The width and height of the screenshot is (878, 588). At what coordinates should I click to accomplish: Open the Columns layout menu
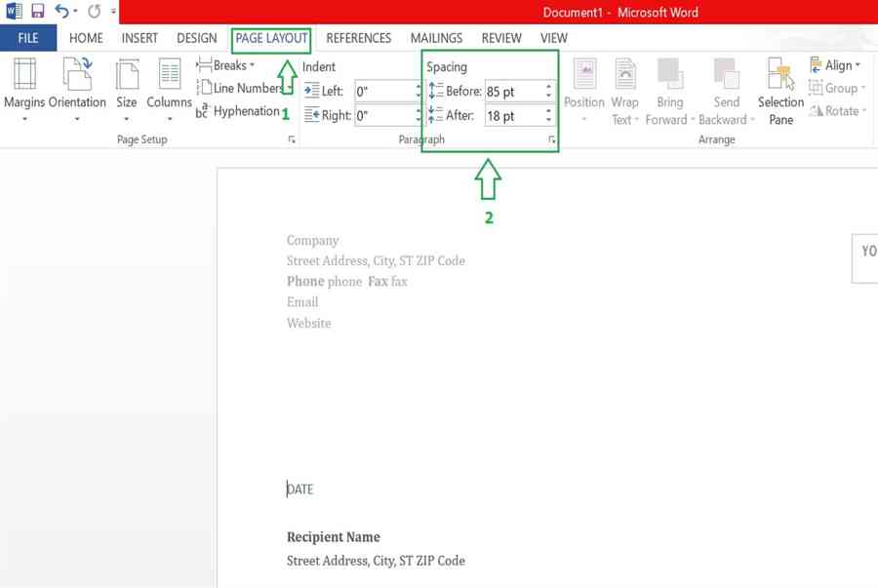click(169, 90)
